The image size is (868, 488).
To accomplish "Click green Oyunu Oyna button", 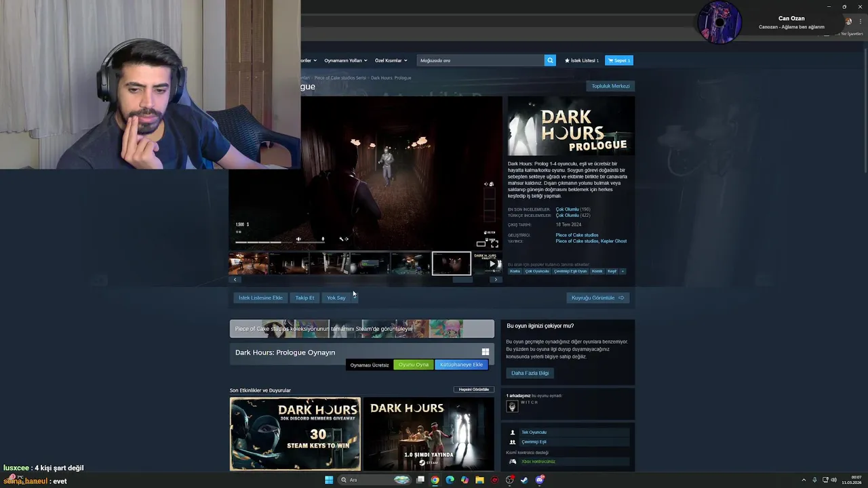I will pyautogui.click(x=414, y=365).
